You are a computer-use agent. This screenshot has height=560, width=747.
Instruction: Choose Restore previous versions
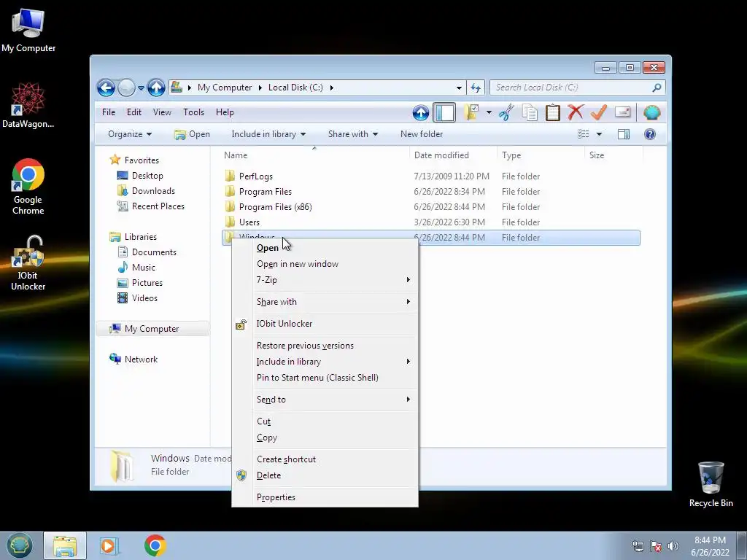pyautogui.click(x=325, y=346)
